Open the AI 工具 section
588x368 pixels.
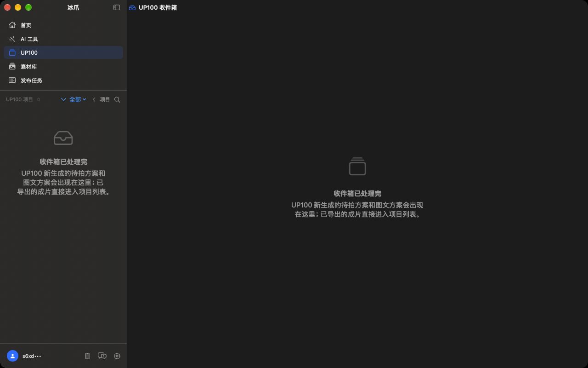tap(63, 39)
